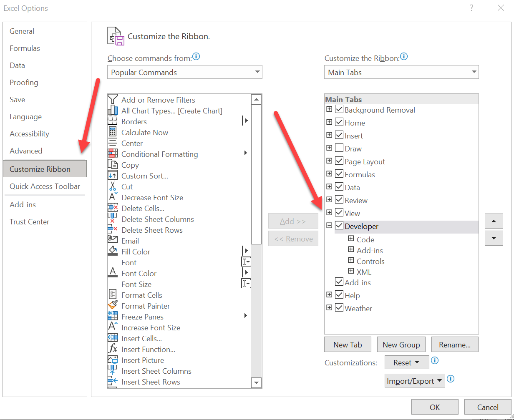Open the Choose commands from dropdown

tap(257, 72)
